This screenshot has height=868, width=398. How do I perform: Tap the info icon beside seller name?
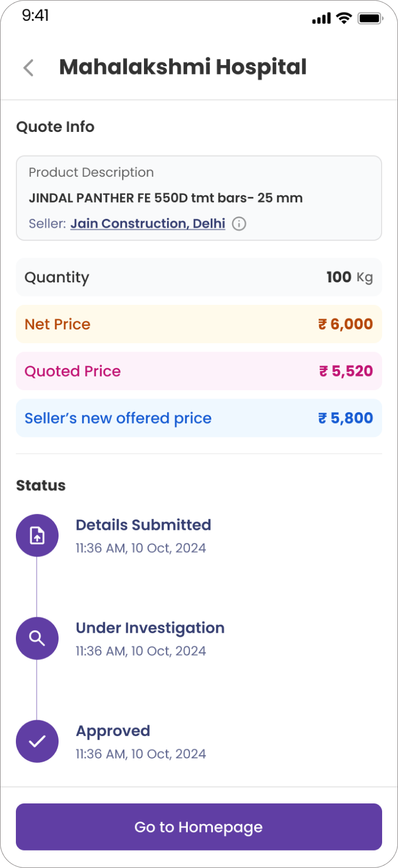coord(239,224)
